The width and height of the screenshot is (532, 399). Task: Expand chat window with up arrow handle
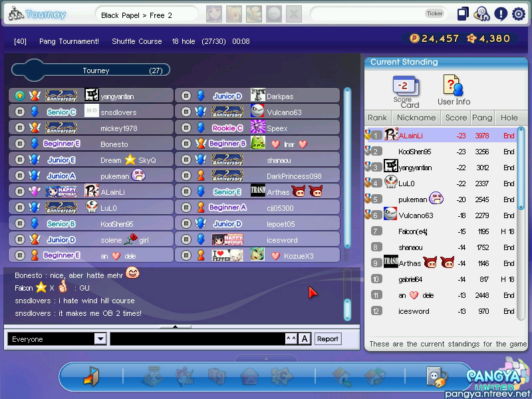tap(176, 327)
